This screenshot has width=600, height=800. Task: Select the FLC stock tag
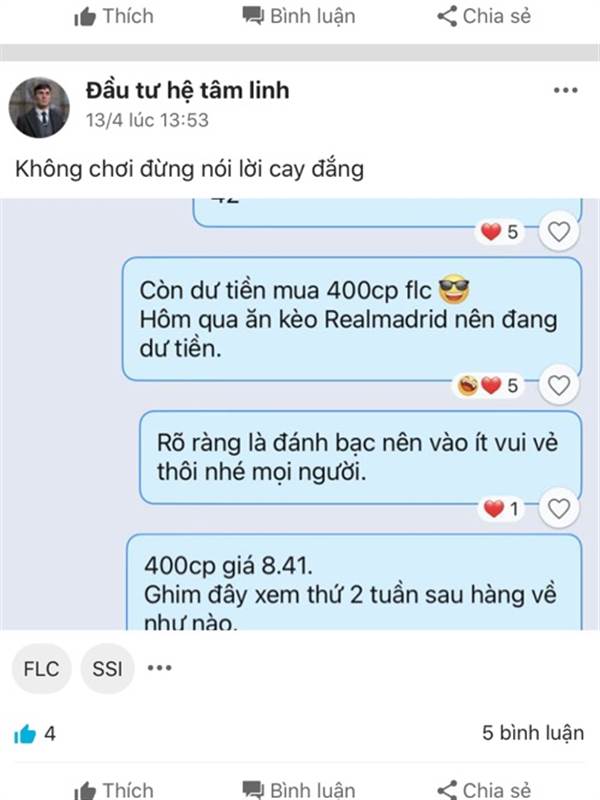point(41,668)
